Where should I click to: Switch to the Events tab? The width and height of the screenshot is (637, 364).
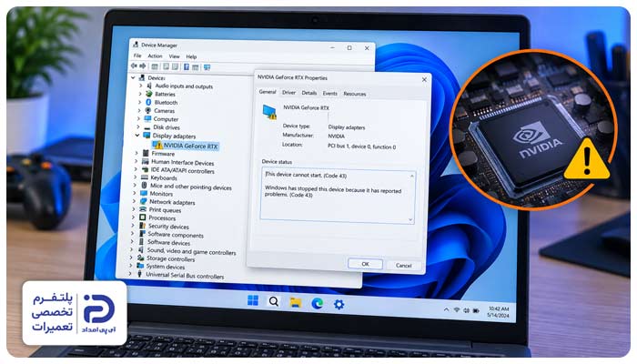(329, 94)
